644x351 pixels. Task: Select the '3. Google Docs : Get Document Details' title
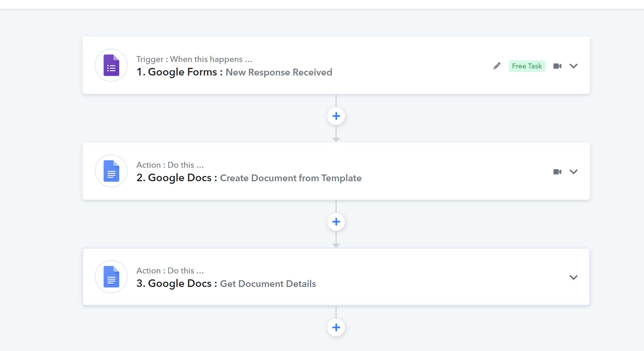click(226, 284)
